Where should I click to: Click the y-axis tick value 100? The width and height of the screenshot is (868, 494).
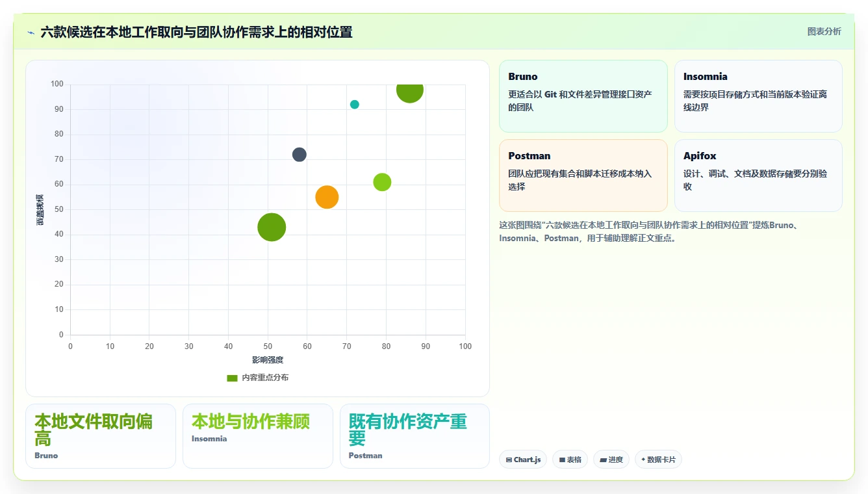[57, 84]
